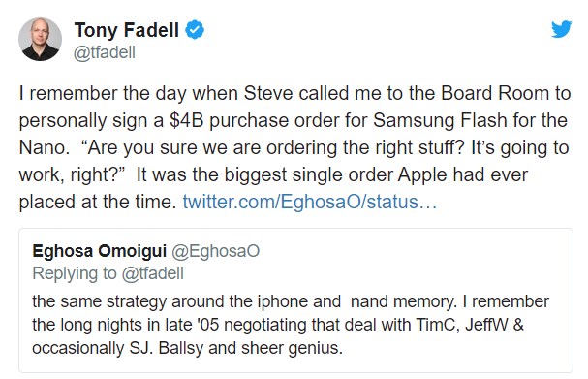Image resolution: width=588 pixels, height=379 pixels.
Task: Click the @EghosaO handle
Action: pos(216,251)
